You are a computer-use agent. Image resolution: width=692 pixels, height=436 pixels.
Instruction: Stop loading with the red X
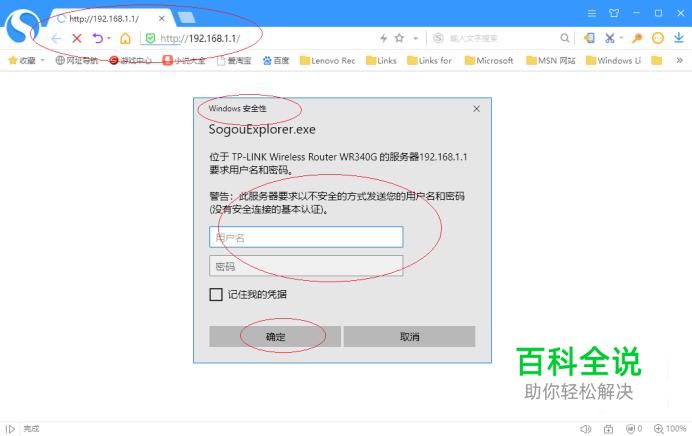coord(77,38)
